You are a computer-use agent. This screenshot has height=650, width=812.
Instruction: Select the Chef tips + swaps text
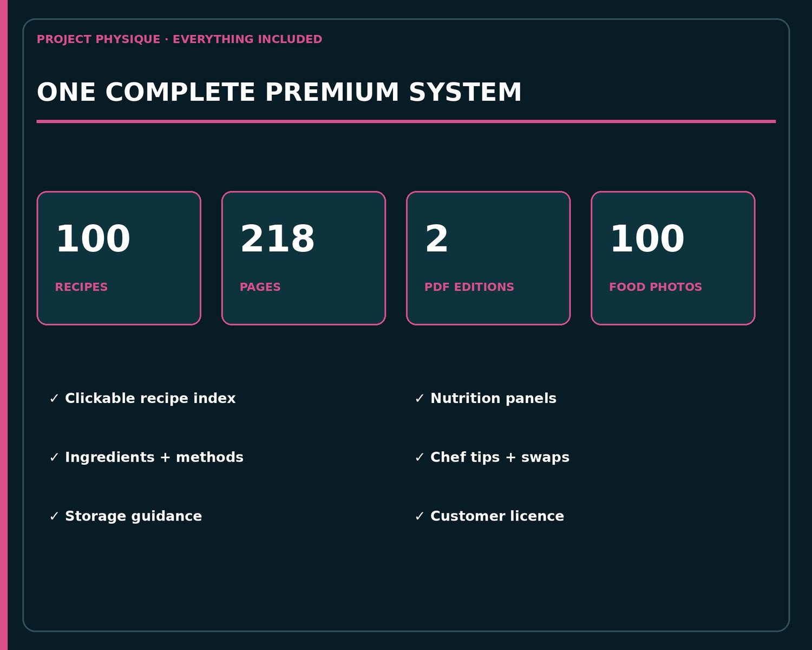click(x=500, y=458)
